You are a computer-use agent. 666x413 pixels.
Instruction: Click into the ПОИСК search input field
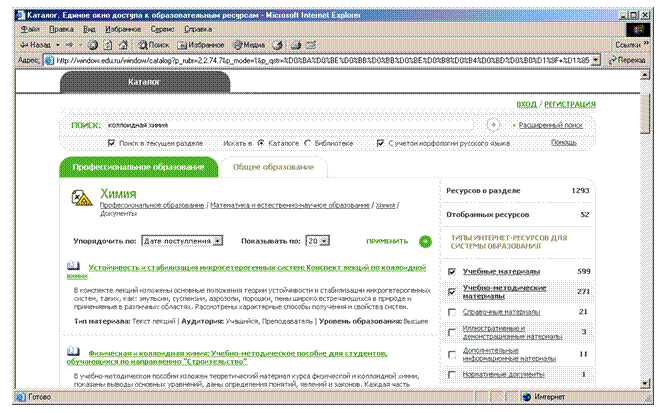click(289, 125)
